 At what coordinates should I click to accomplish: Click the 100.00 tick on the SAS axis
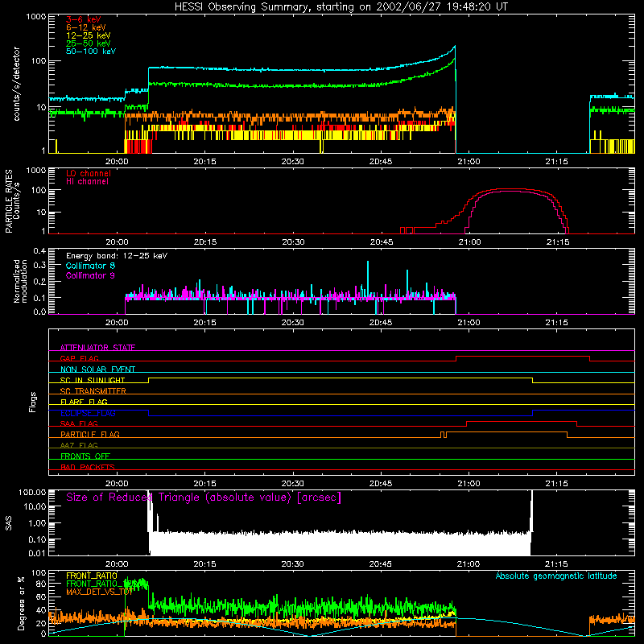[x=32, y=492]
